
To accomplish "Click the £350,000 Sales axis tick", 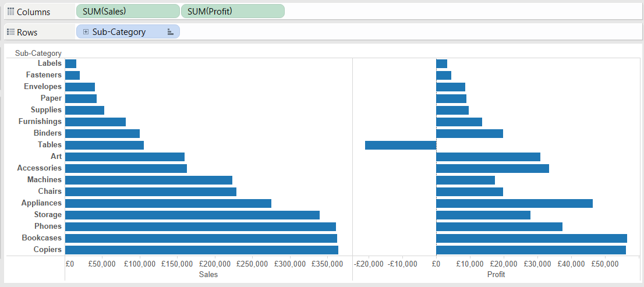I will [x=327, y=264].
